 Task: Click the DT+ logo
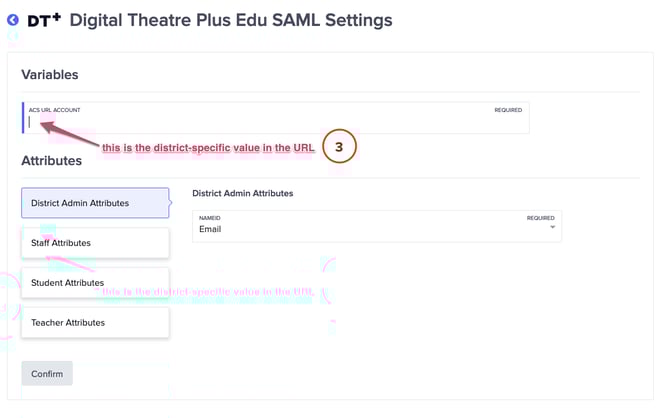point(44,20)
